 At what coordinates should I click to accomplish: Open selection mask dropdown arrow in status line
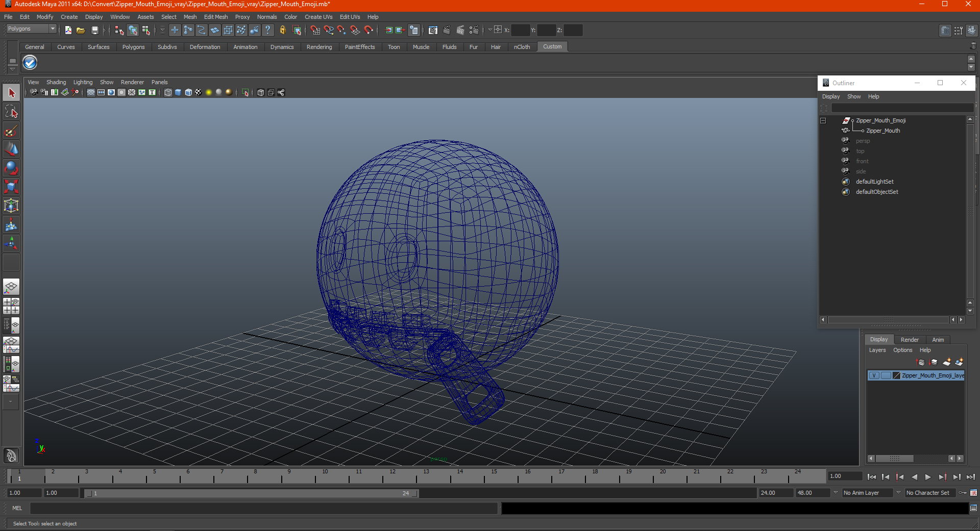162,31
